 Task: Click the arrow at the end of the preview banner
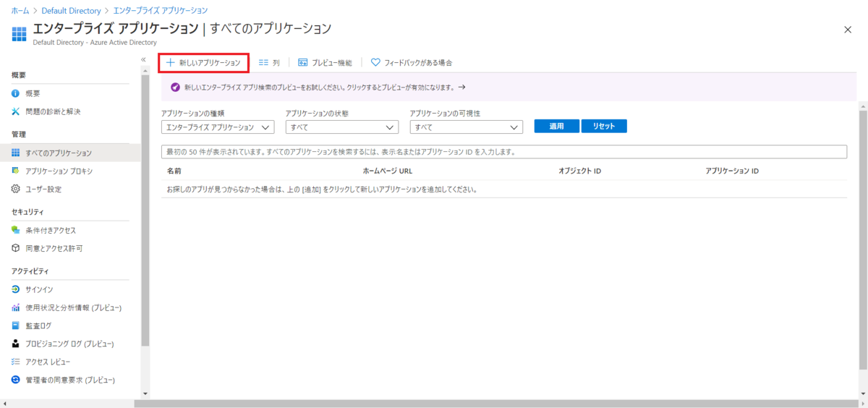461,87
